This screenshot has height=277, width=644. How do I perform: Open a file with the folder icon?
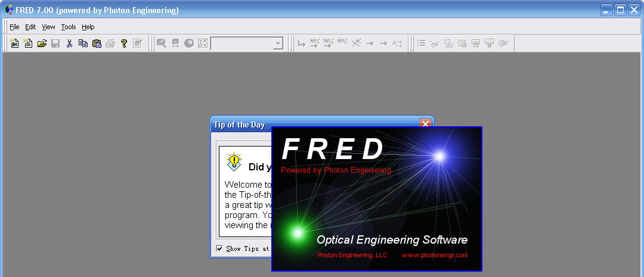pyautogui.click(x=42, y=43)
